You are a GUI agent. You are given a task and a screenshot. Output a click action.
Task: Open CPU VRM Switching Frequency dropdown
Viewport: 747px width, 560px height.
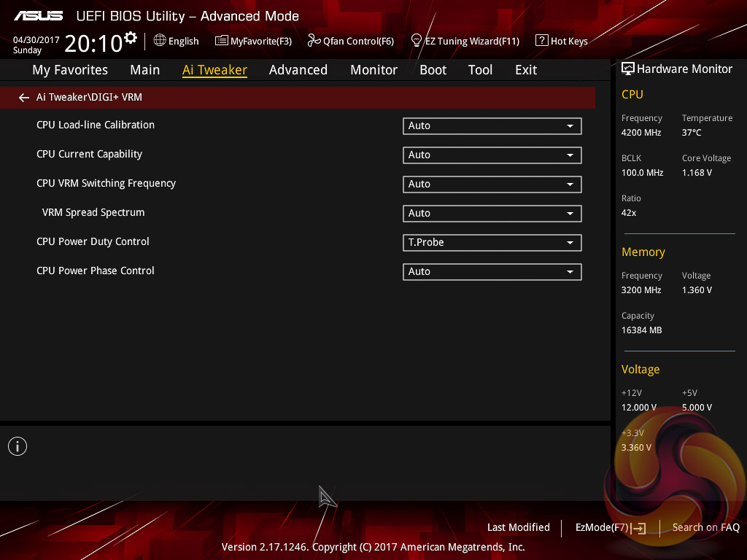(x=492, y=184)
